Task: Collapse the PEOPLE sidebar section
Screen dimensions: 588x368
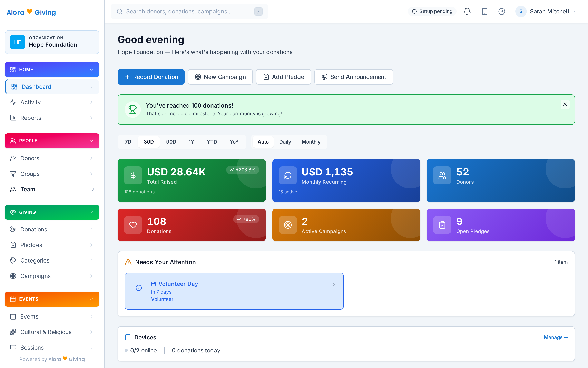Action: click(x=52, y=141)
